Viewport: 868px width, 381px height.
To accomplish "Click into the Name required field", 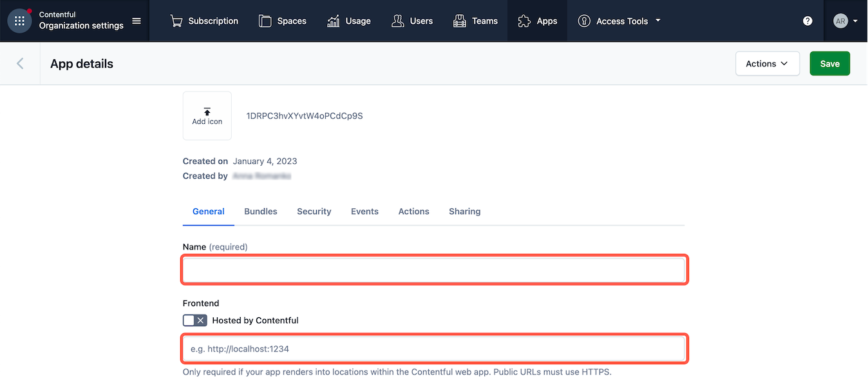I will (x=434, y=270).
